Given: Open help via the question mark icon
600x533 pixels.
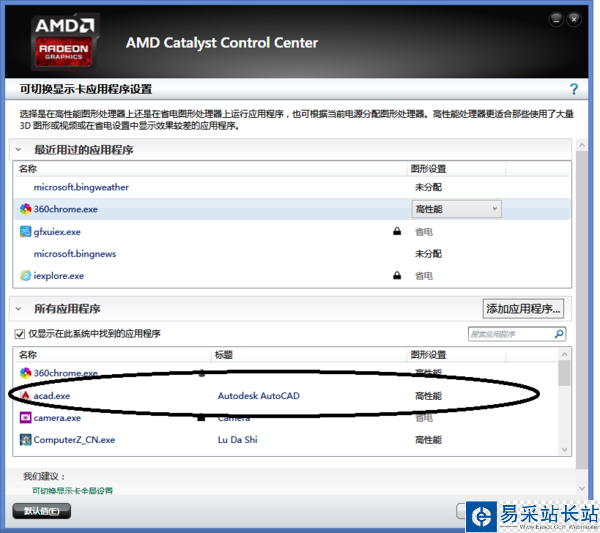Looking at the screenshot, I should click(x=573, y=89).
